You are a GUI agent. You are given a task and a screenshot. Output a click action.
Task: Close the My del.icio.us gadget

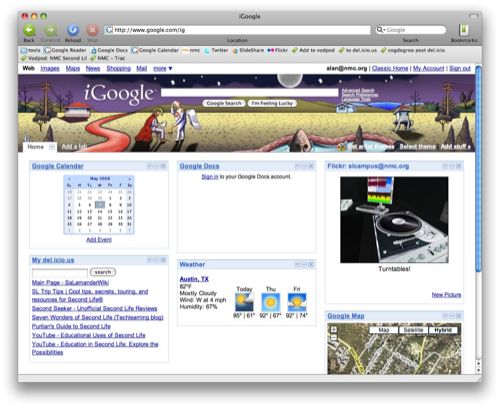pyautogui.click(x=163, y=260)
